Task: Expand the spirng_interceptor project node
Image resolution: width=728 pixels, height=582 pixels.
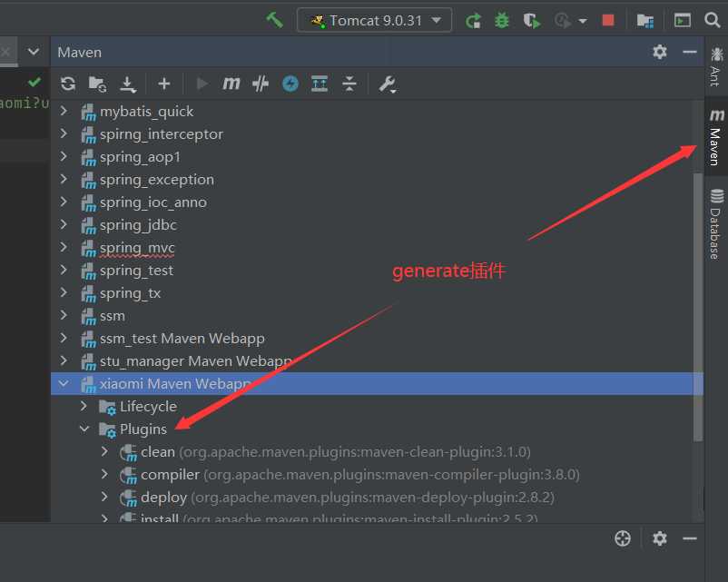Action: 64,133
